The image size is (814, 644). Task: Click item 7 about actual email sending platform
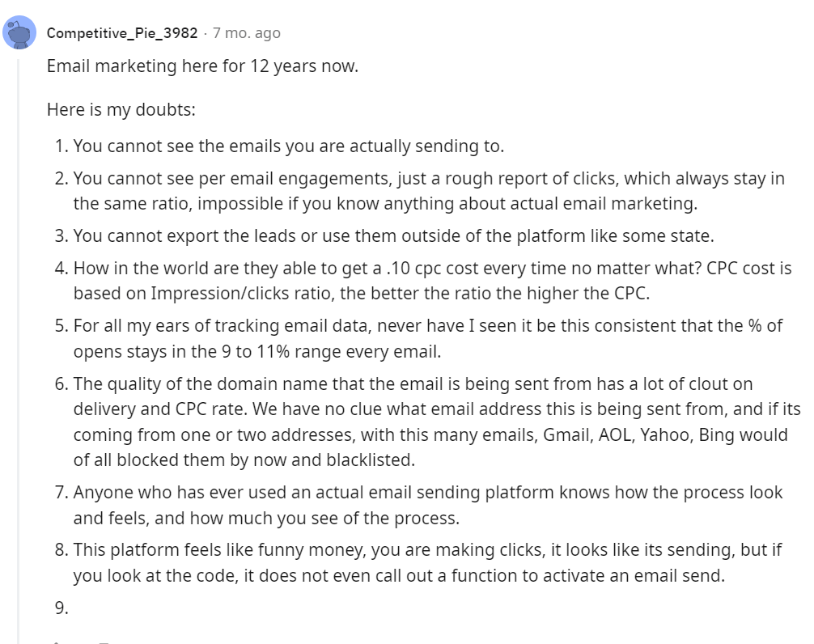[x=427, y=493]
